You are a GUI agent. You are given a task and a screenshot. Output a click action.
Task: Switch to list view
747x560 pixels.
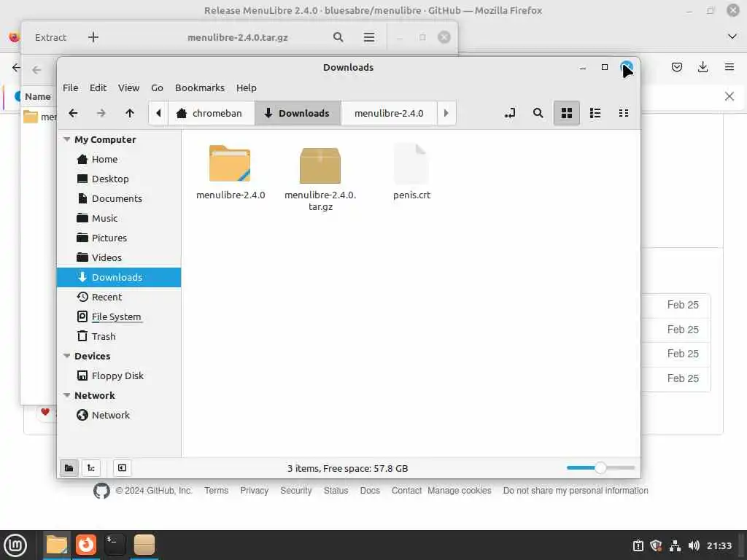tap(595, 113)
